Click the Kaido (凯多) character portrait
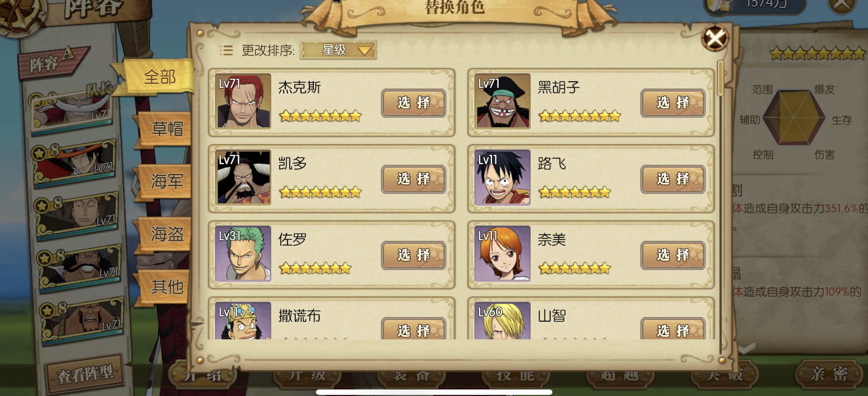The image size is (868, 396). (243, 177)
